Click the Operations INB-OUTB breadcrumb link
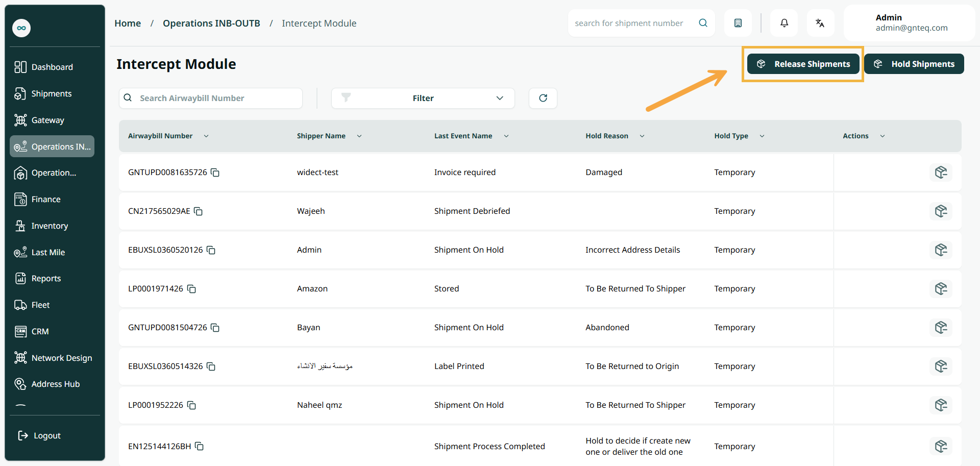The image size is (980, 466). (x=211, y=23)
